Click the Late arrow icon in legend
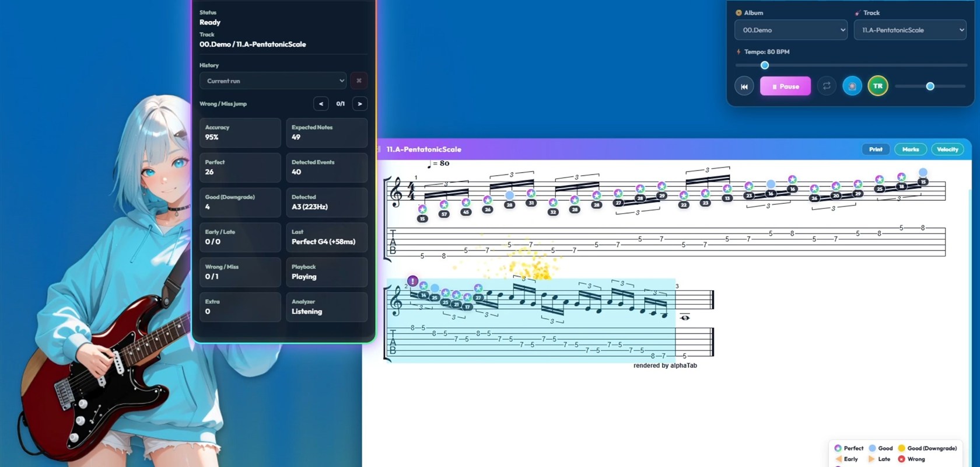The width and height of the screenshot is (980, 467). tap(872, 459)
